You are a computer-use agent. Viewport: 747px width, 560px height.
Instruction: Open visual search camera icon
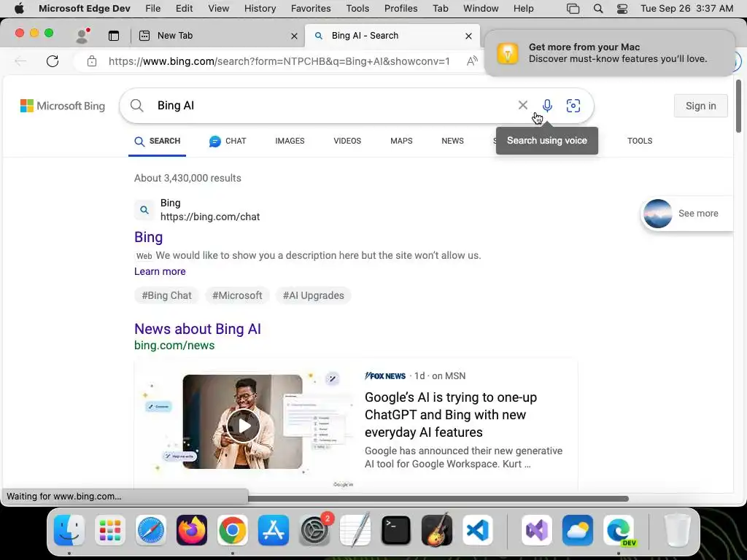[x=573, y=105]
